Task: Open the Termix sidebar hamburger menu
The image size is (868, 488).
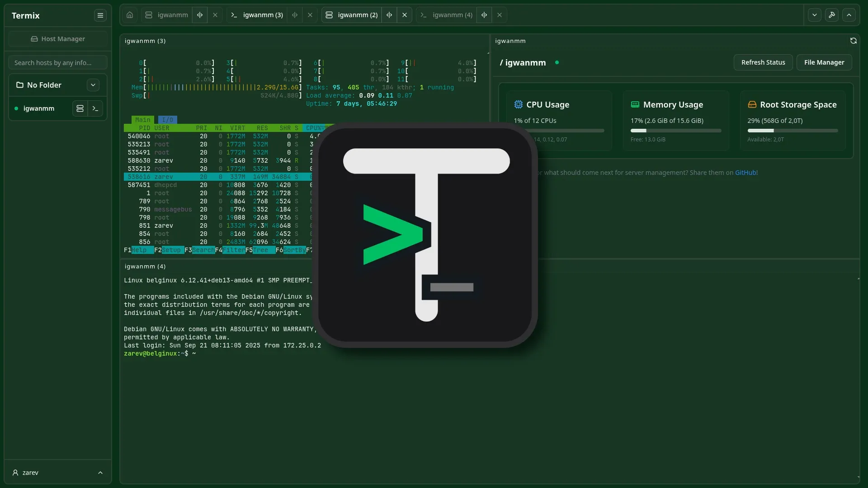Action: [x=100, y=15]
